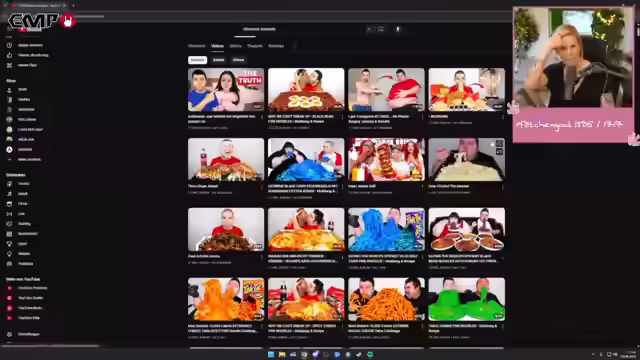Open the Beiträge channel tab
This screenshot has width=640, height=360.
(x=276, y=46)
